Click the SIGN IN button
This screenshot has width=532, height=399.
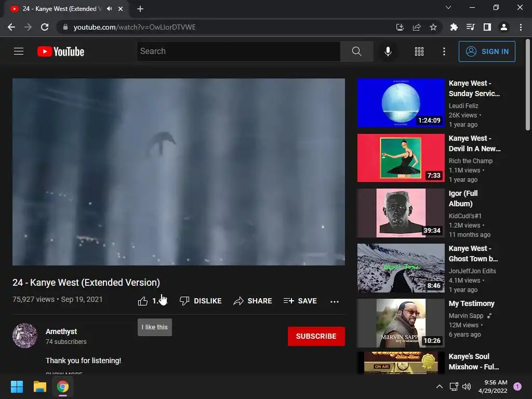click(x=487, y=51)
